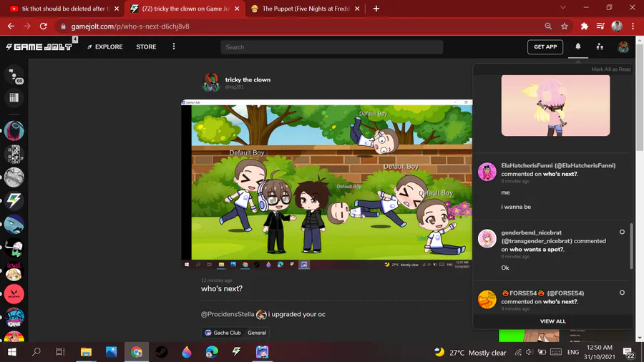Open the notifications bell
The width and height of the screenshot is (644, 362).
pyautogui.click(x=578, y=47)
